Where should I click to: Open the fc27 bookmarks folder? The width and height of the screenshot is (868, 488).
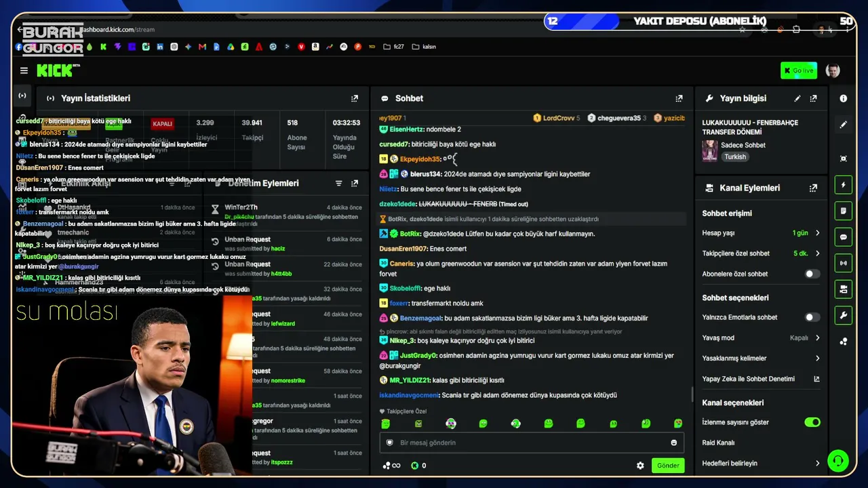click(394, 47)
